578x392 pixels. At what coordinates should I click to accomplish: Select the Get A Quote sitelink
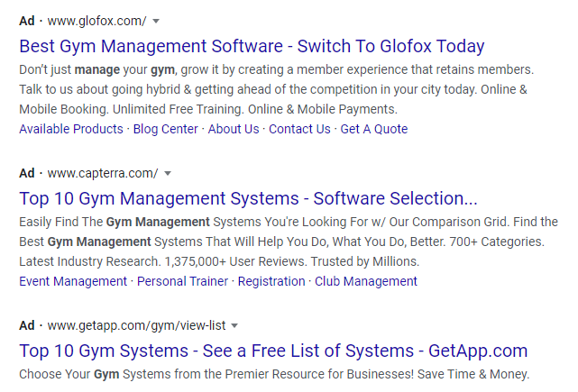(374, 129)
